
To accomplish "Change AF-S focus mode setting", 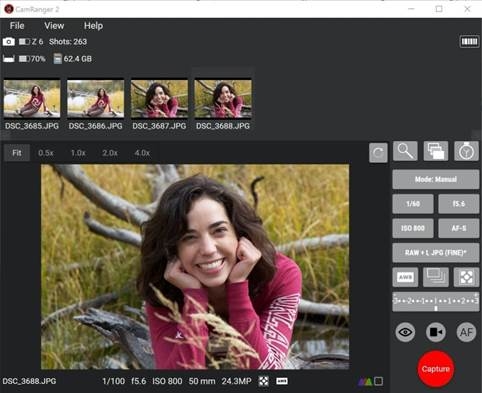I will (459, 228).
